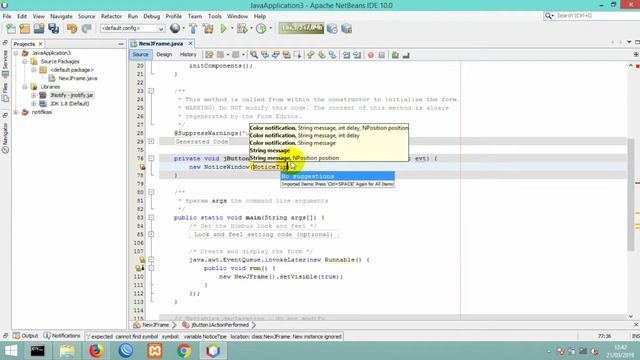
Task: Close the Projects panel tab
Action: (40, 44)
